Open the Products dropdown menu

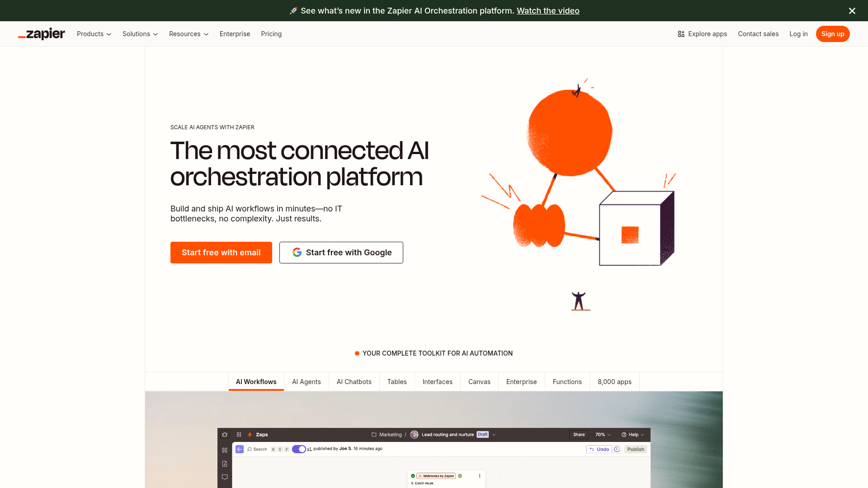[94, 34]
